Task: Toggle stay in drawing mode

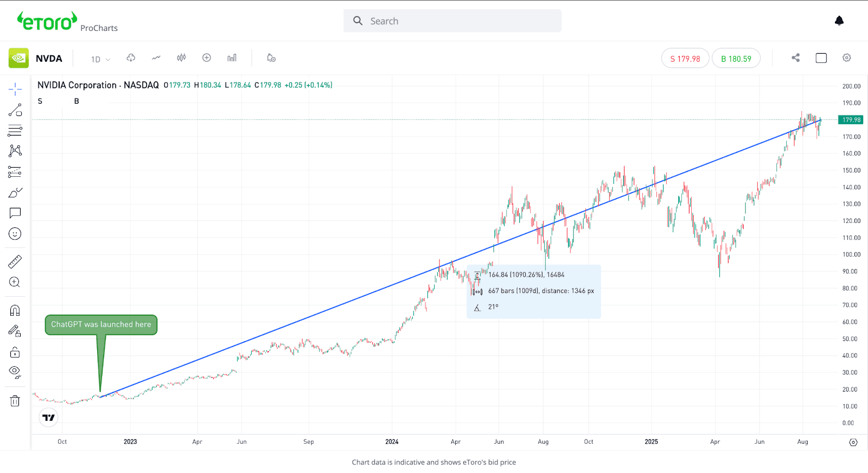Action: pos(15,331)
